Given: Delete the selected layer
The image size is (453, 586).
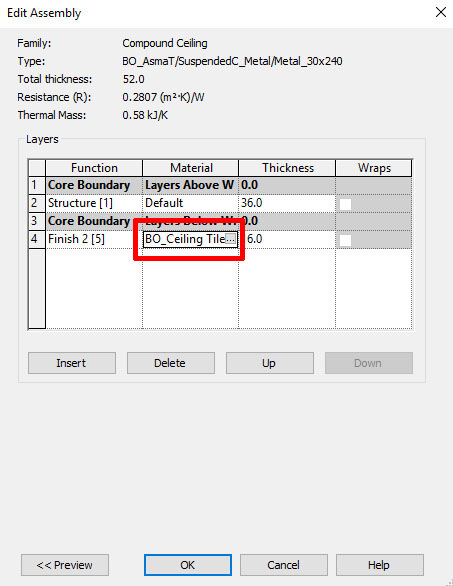Looking at the screenshot, I should [x=171, y=363].
